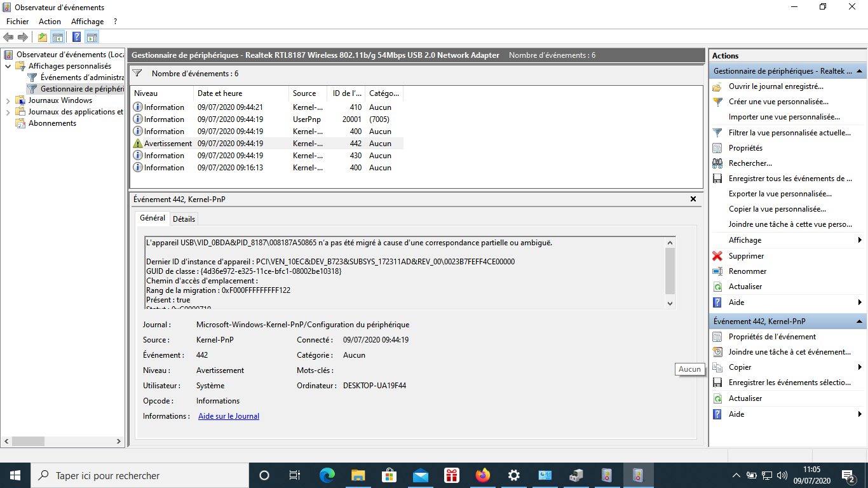Open the Action menu
Viewport: 868px width, 488px height.
(x=50, y=22)
